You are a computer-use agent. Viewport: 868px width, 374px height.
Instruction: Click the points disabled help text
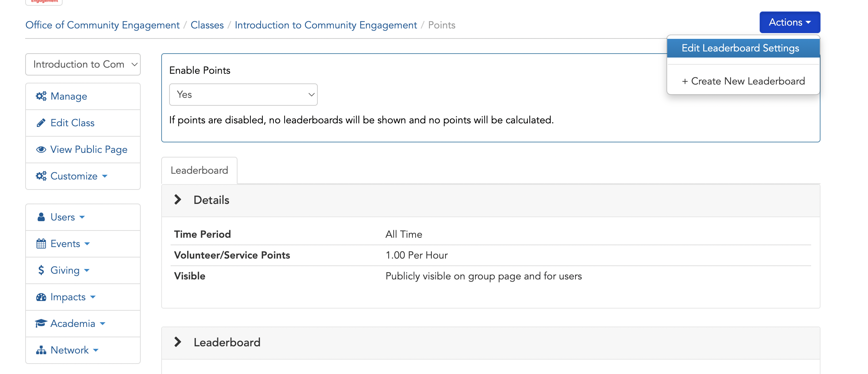(362, 120)
